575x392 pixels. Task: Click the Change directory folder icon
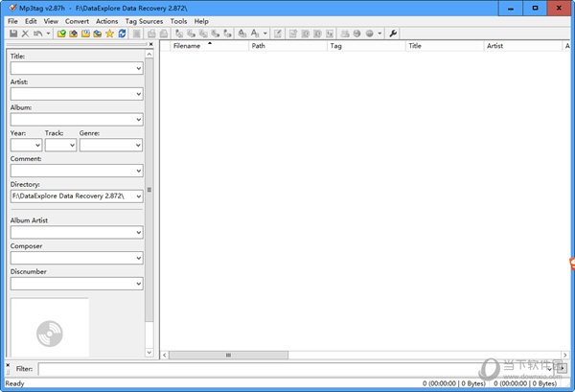(61, 34)
